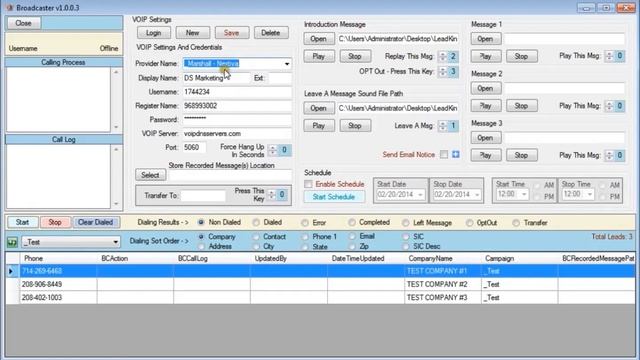Start the dialing process
The height and width of the screenshot is (360, 640).
click(x=22, y=222)
